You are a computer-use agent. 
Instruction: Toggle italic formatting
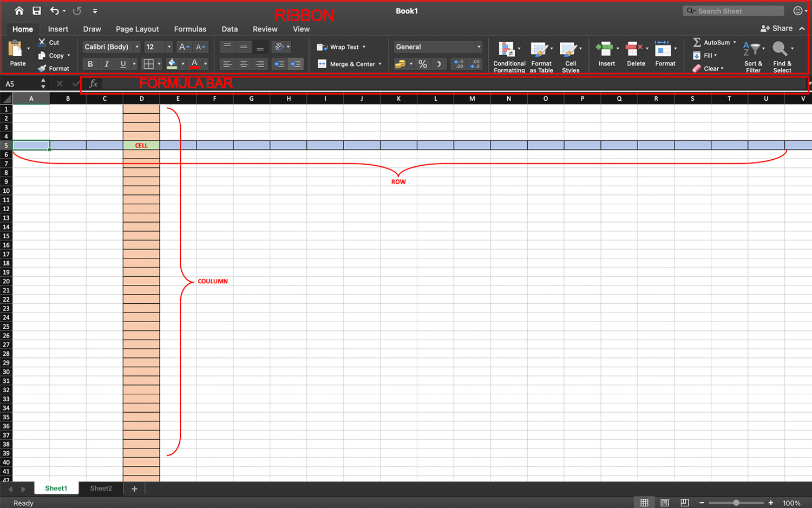tap(107, 64)
